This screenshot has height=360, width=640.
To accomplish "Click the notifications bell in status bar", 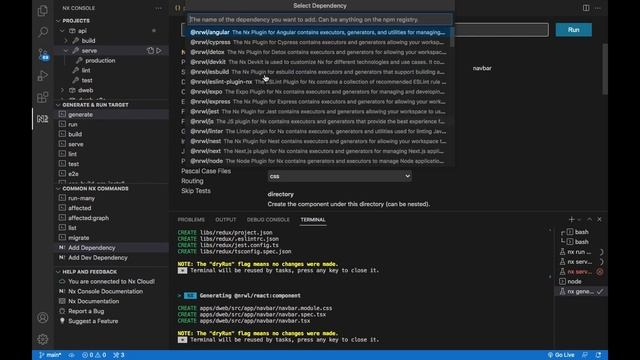I will 598,355.
